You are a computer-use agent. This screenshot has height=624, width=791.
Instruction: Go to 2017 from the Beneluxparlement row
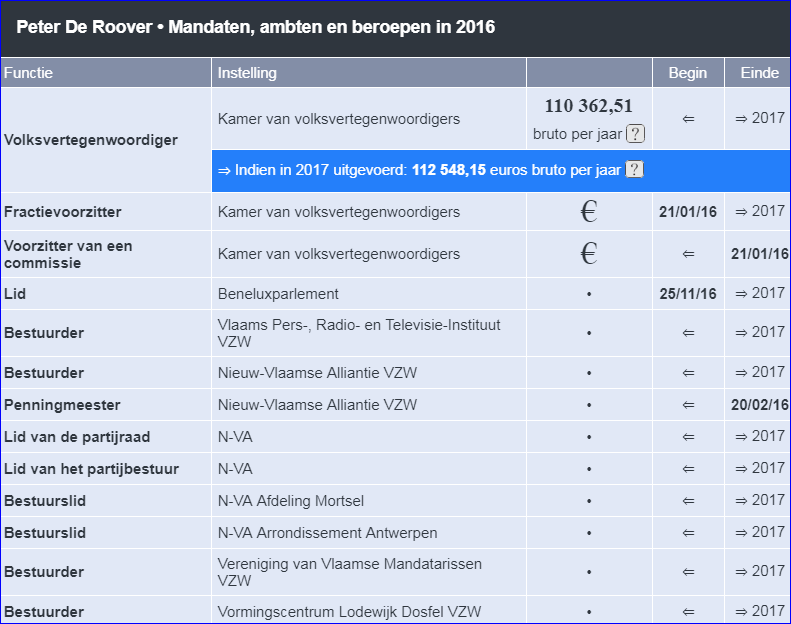coord(760,293)
